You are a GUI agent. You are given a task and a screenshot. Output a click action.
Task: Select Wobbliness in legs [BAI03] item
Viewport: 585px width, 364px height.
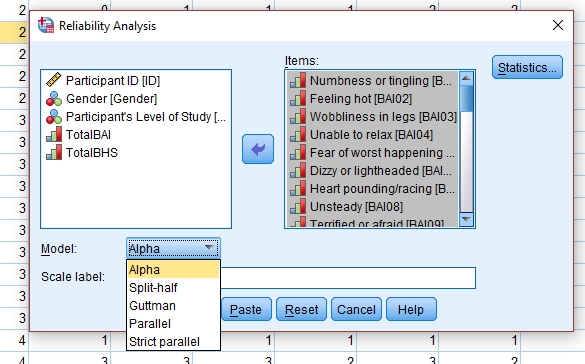[372, 116]
